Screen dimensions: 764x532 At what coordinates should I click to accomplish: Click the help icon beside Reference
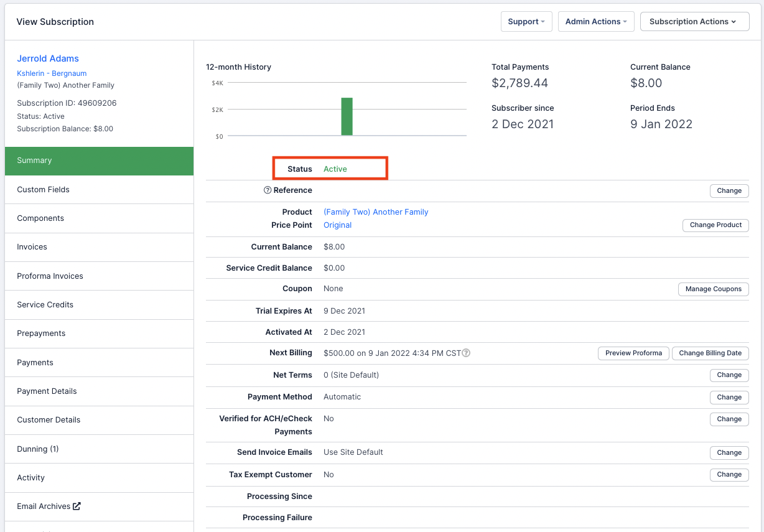(x=268, y=190)
